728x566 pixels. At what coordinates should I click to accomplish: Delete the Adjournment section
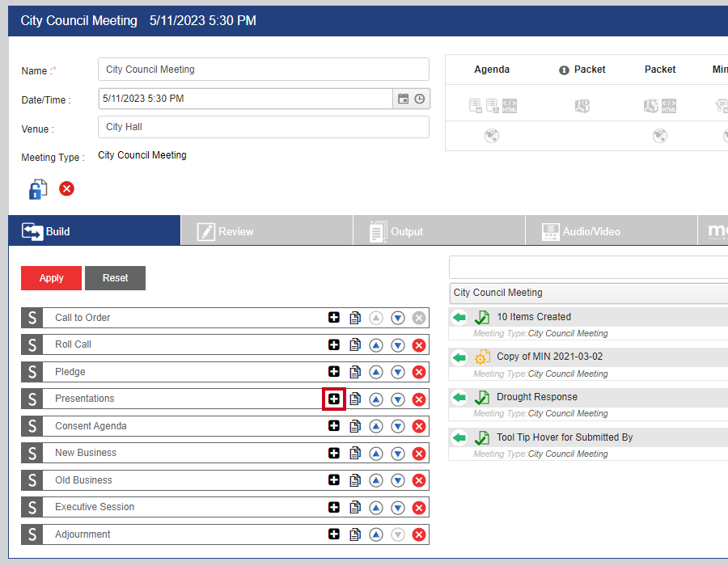click(419, 534)
